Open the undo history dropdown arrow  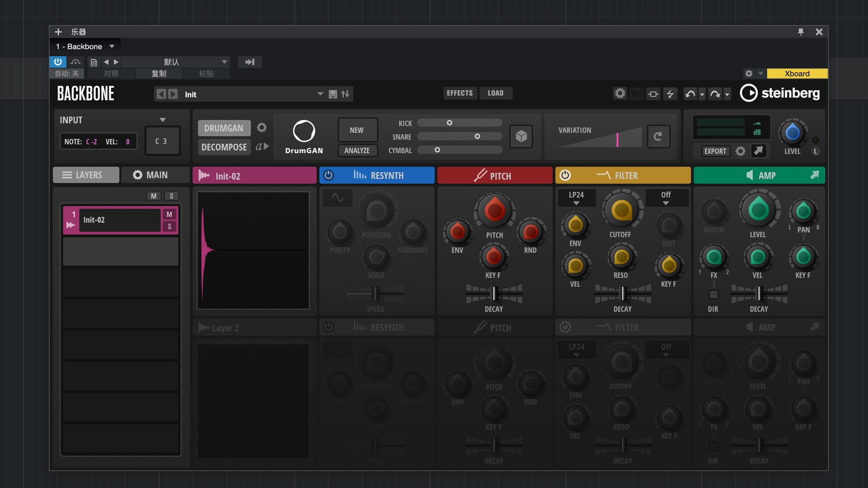coord(702,94)
